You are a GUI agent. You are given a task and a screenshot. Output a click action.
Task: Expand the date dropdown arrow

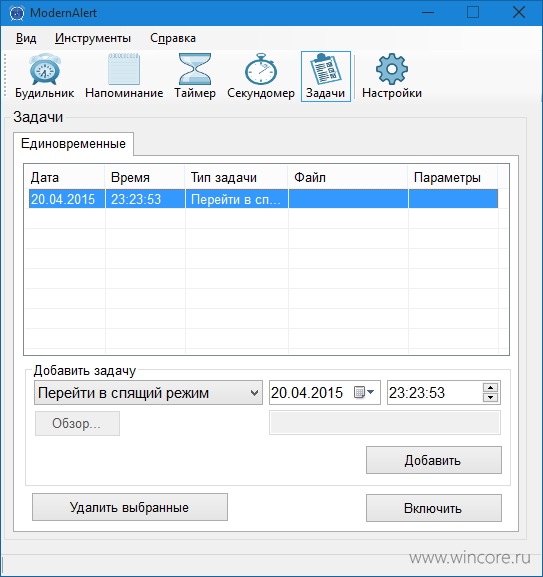370,392
